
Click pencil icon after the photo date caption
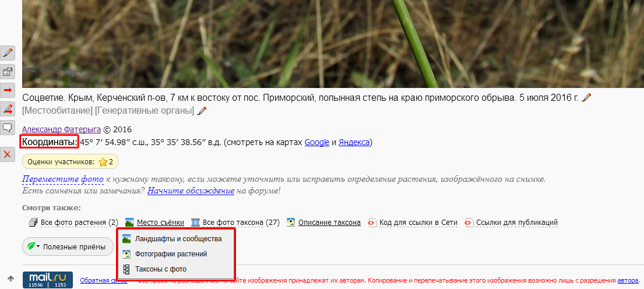click(x=587, y=97)
